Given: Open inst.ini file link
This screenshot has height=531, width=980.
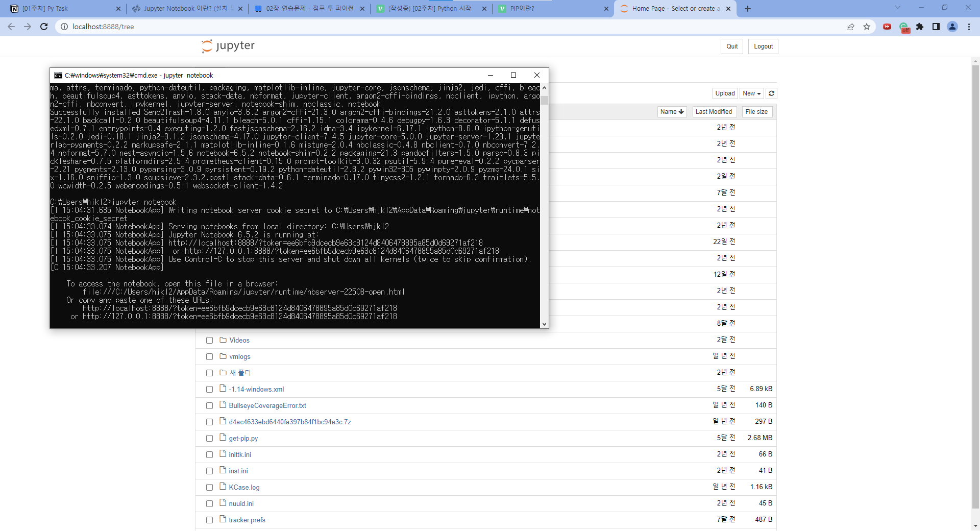Looking at the screenshot, I should [238, 471].
